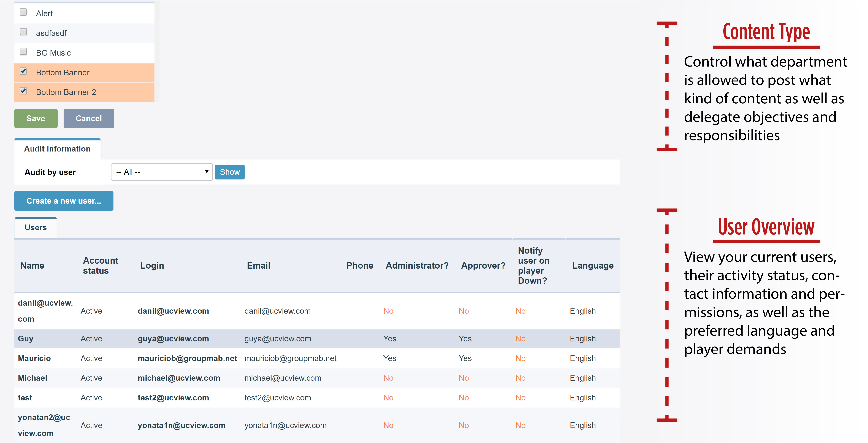Click Mauricio's email mauriciob@groupmab.net cell
This screenshot has width=868, height=443.
click(291, 358)
